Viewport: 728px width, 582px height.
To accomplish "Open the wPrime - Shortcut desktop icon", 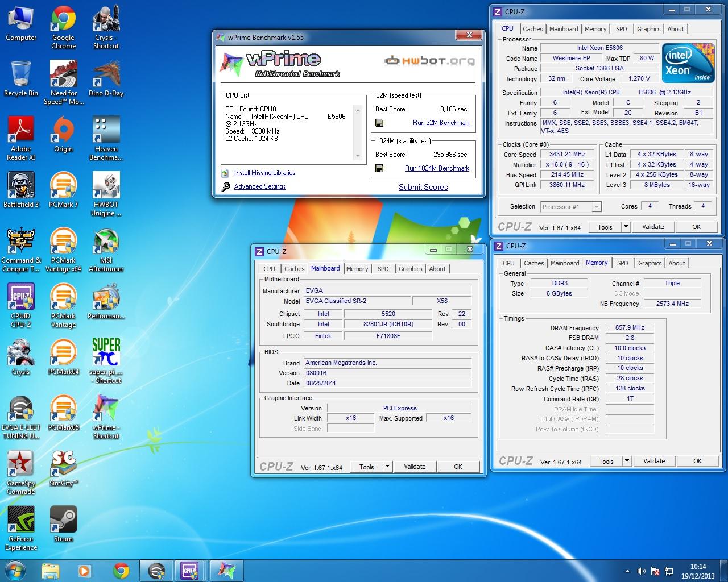I will coord(106,417).
